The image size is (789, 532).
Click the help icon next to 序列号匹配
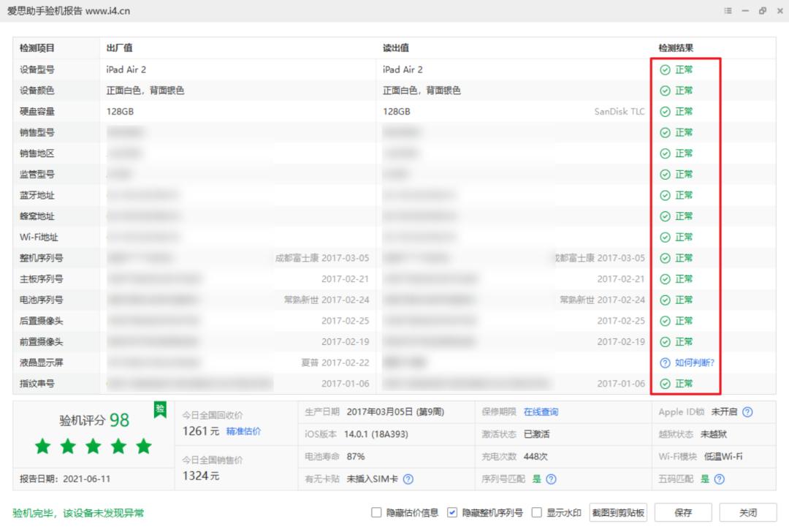click(551, 479)
